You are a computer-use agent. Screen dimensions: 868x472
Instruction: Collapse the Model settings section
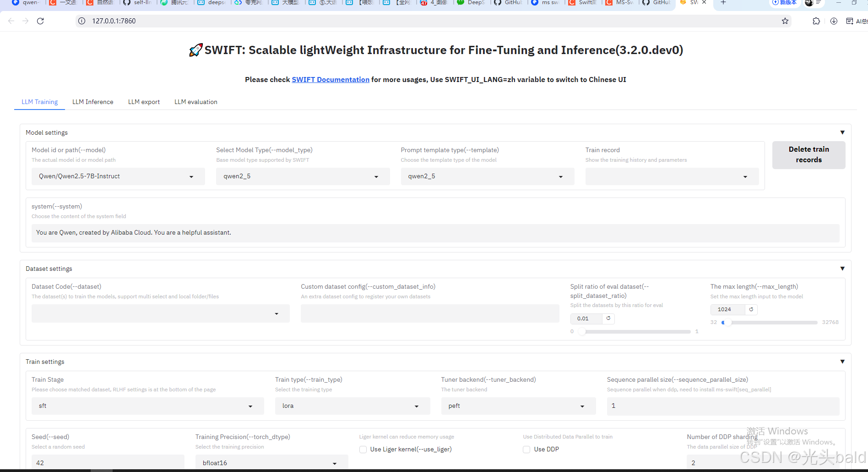(842, 132)
